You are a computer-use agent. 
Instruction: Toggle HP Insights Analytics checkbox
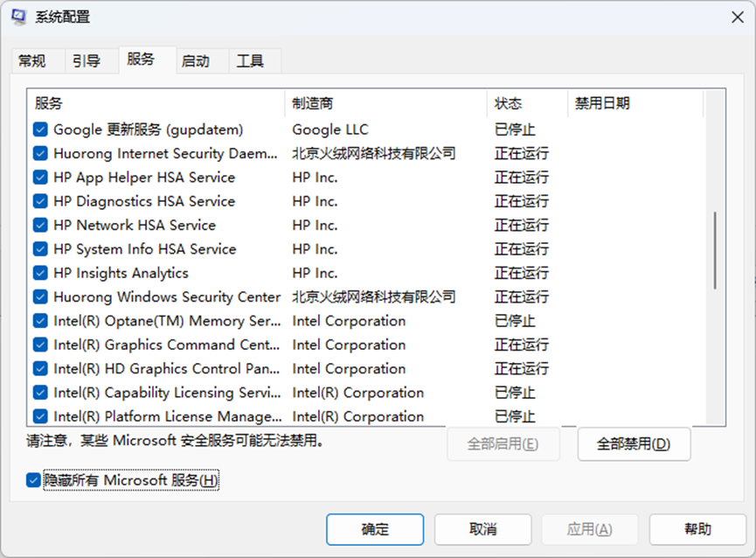tap(40, 273)
